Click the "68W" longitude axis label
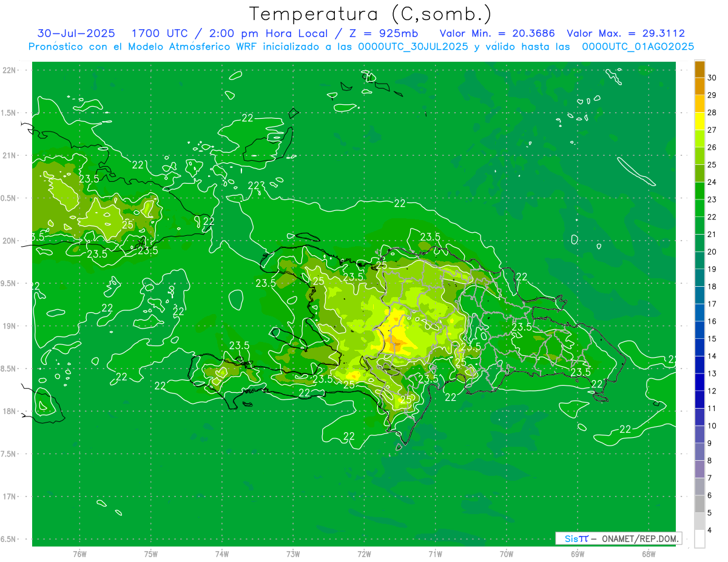Screen dimensions: 728x562 (648, 554)
